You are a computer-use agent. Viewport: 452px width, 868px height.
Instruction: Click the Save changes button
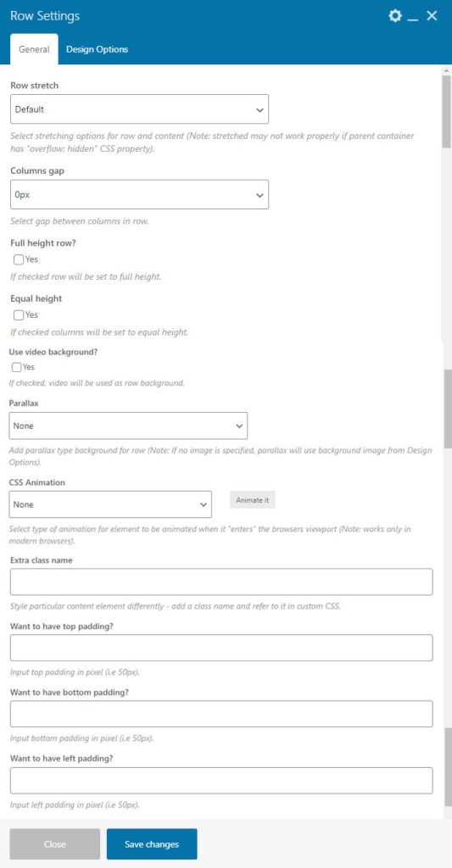pyautogui.click(x=152, y=843)
